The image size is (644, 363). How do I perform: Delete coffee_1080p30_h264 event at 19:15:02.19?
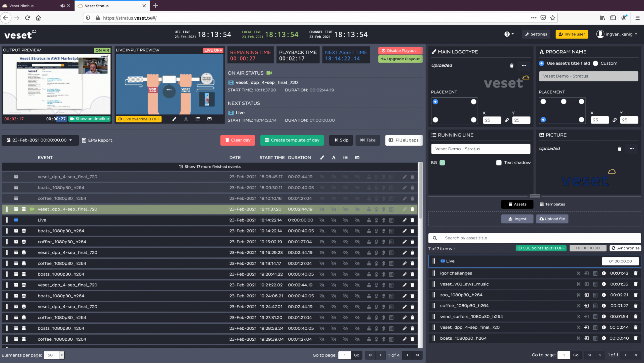pos(412,242)
